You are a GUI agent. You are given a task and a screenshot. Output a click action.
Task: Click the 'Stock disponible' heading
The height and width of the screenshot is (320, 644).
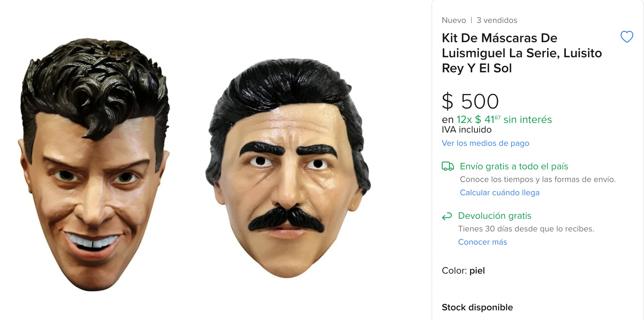[477, 307]
